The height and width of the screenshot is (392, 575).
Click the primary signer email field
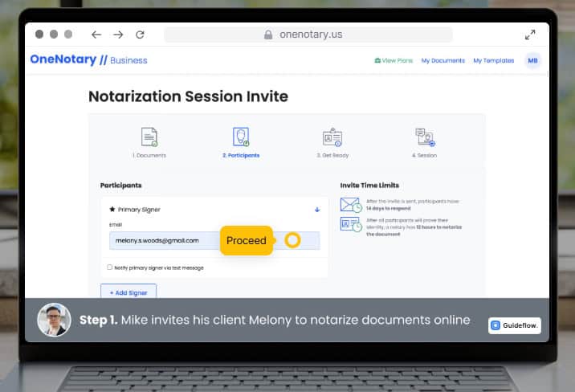[x=161, y=241]
